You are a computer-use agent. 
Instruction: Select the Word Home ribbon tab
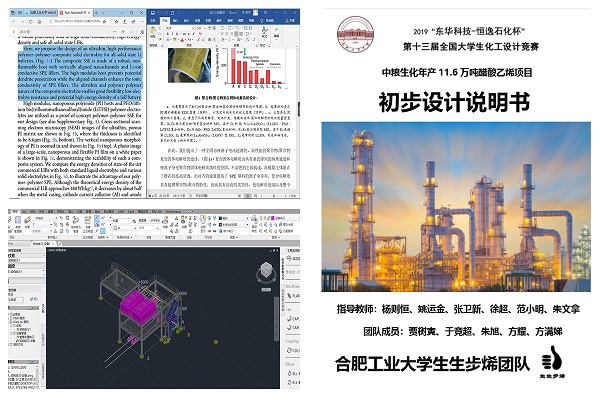[x=165, y=21]
